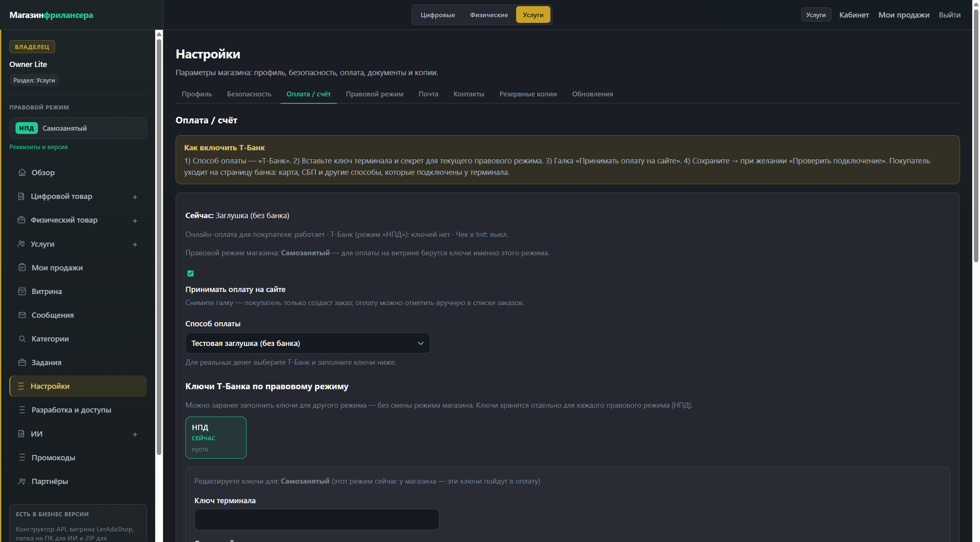Click the Мои продажи clipboard icon

pos(22,268)
